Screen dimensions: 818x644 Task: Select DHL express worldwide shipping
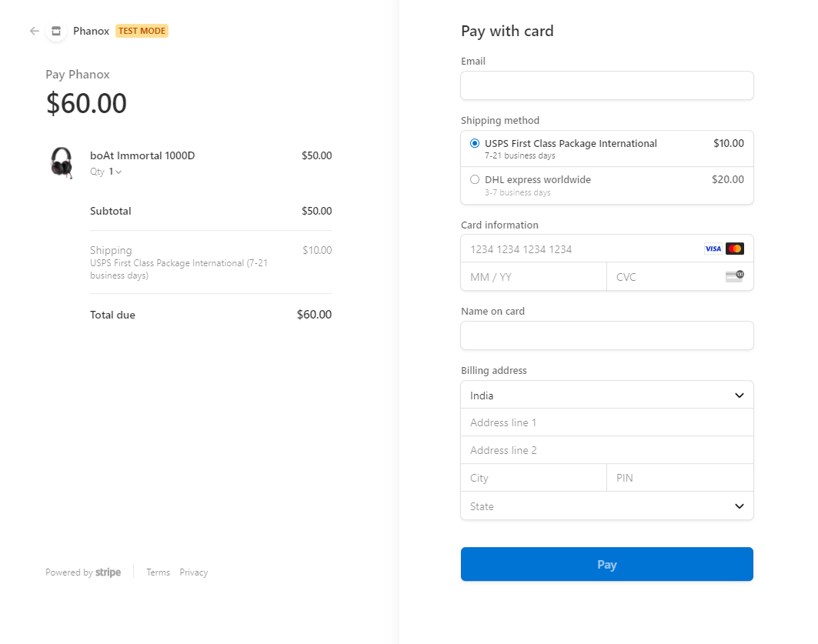pos(475,179)
